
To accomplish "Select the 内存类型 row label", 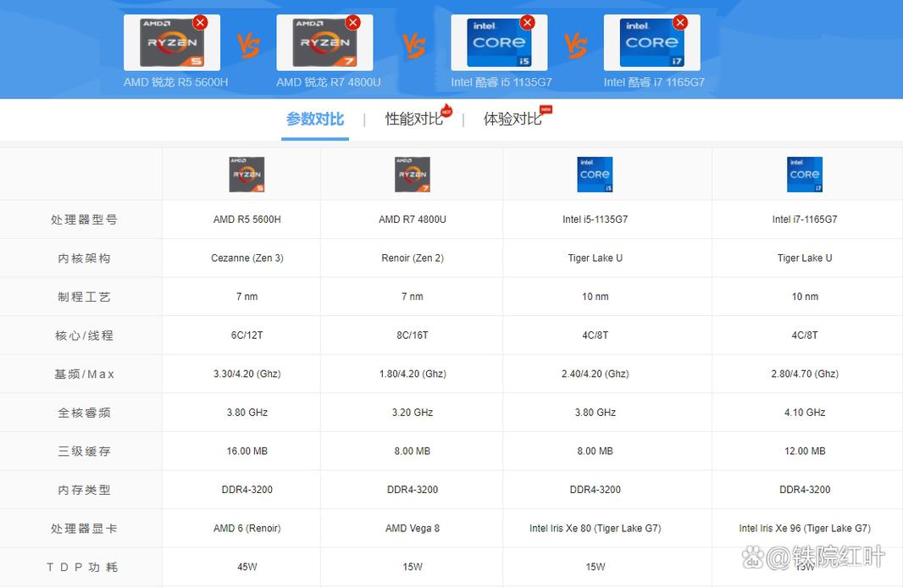I will point(84,490).
